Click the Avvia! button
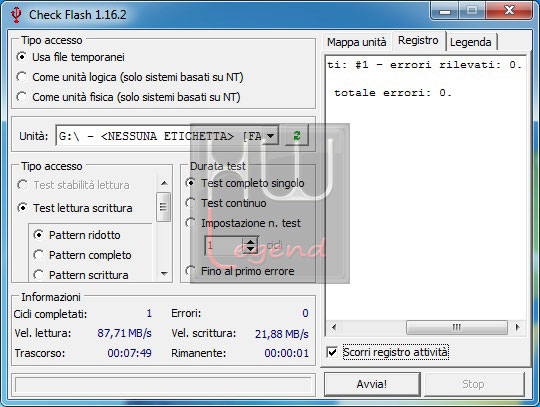Image resolution: width=540 pixels, height=407 pixels. [x=372, y=384]
